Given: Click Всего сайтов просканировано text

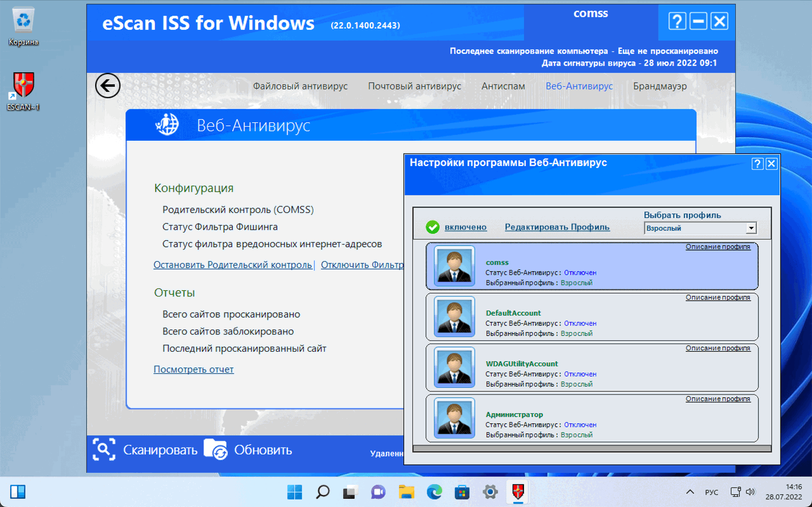Looking at the screenshot, I should click(231, 314).
